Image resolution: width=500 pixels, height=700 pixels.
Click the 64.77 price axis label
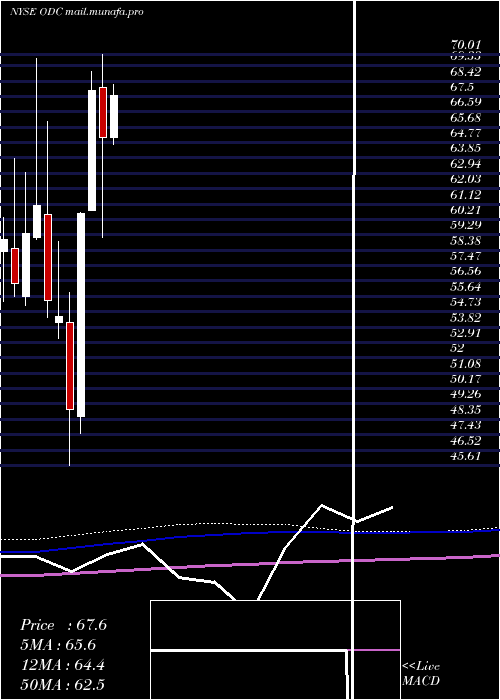(466, 133)
